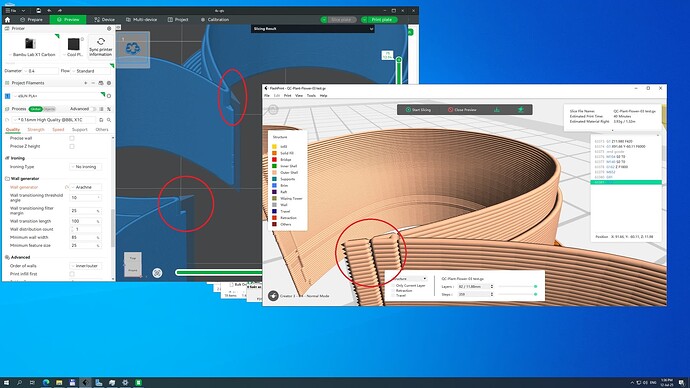The height and width of the screenshot is (388, 690).
Task: Switch to the Strength tab
Action: point(36,130)
